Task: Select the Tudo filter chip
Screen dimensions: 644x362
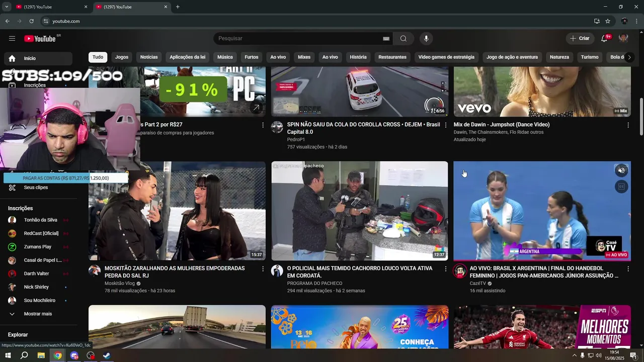Action: pos(98,57)
